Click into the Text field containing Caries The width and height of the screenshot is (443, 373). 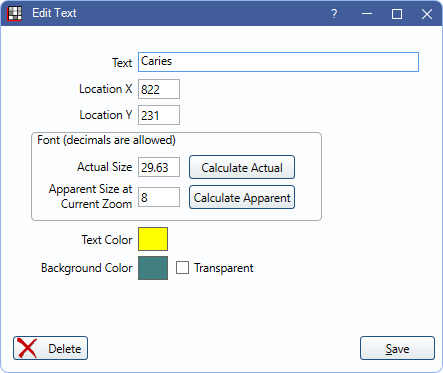tap(278, 62)
